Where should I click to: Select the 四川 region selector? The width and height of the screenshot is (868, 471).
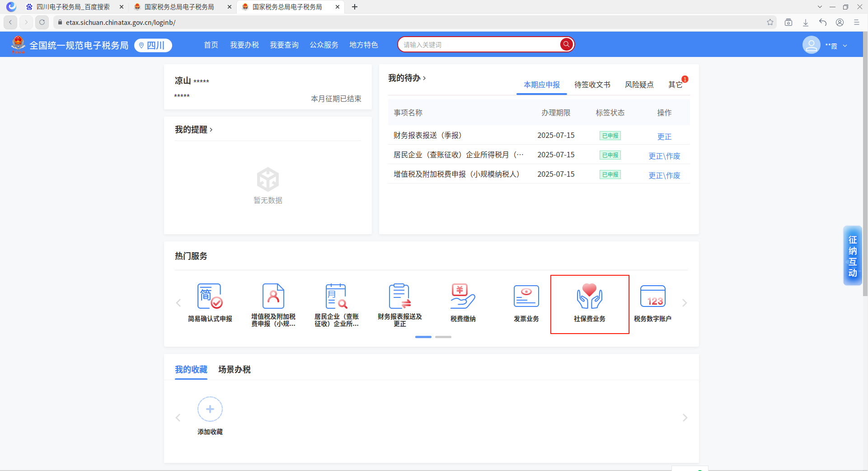point(153,45)
